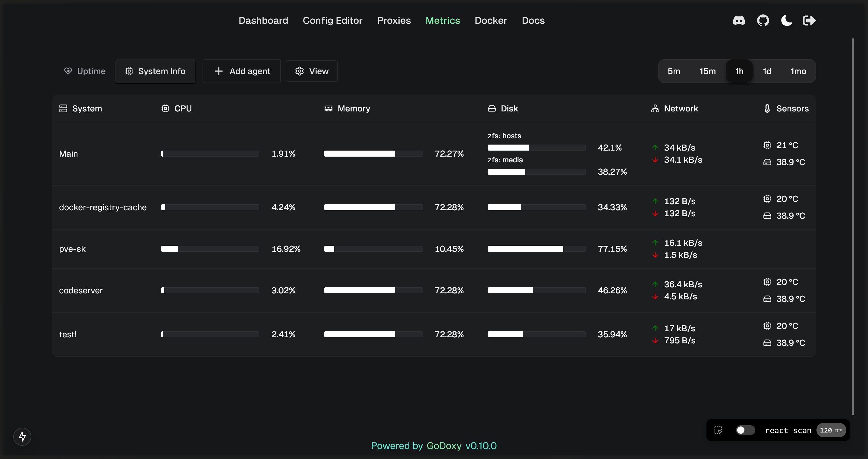The height and width of the screenshot is (459, 868).
Task: Toggle dark mode moon icon
Action: 786,20
